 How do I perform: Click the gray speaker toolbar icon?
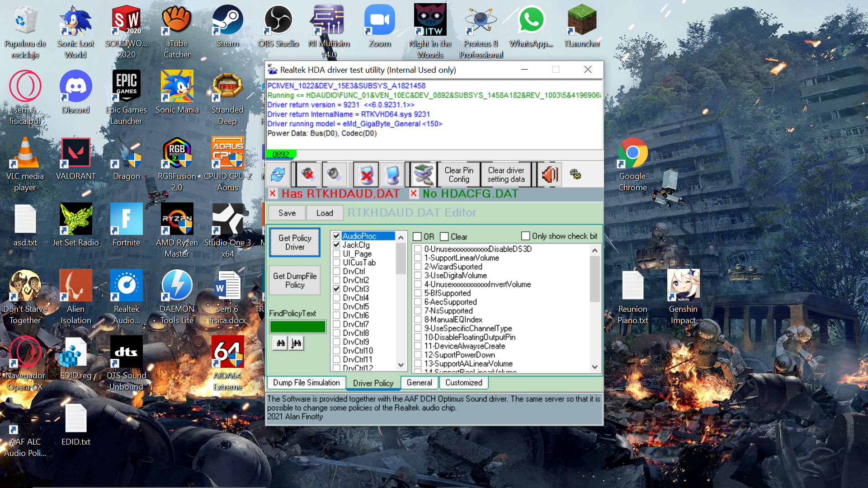[x=334, y=174]
